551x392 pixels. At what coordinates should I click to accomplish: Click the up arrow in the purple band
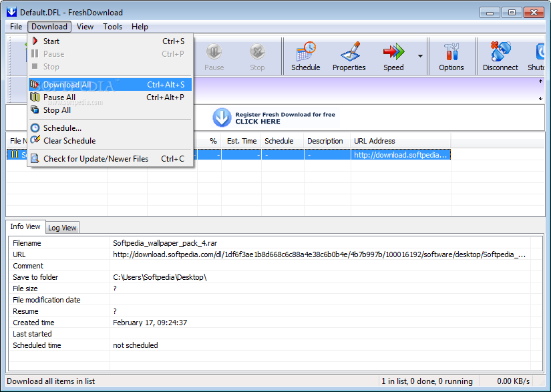click(x=540, y=81)
